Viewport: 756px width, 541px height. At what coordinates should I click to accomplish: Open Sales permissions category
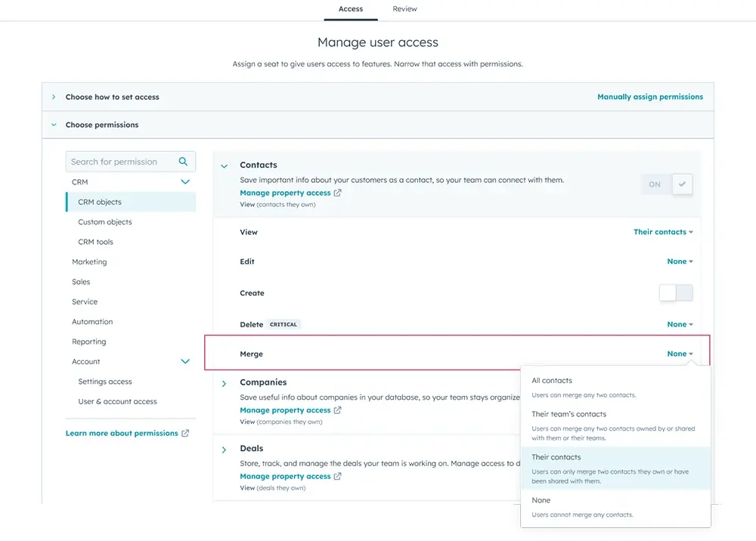click(81, 282)
